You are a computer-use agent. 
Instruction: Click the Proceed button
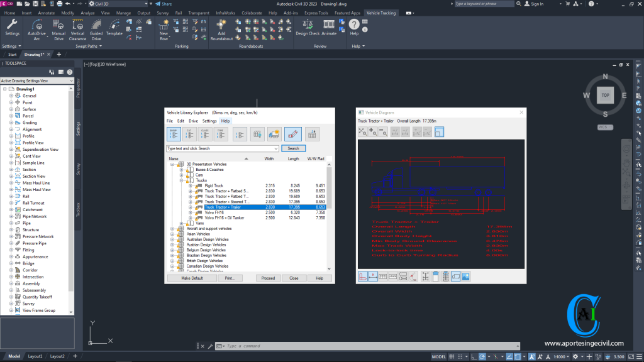pyautogui.click(x=268, y=277)
